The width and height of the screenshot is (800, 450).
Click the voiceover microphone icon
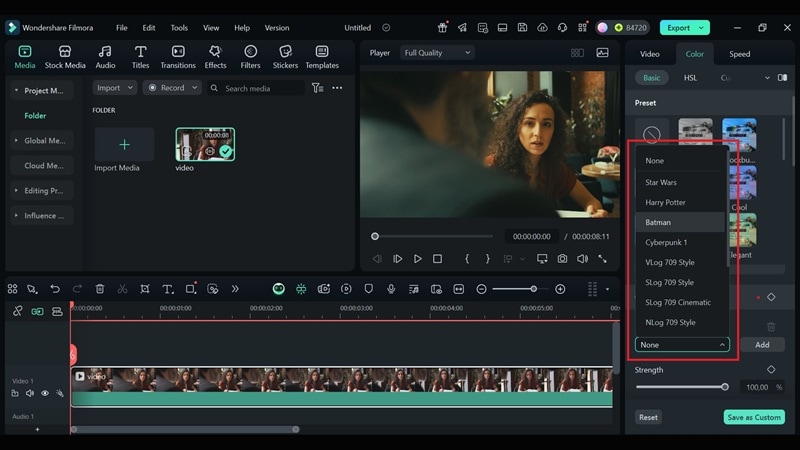[391, 289]
